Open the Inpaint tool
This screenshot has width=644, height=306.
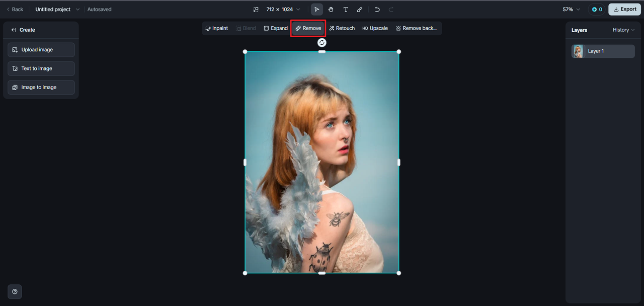(217, 28)
